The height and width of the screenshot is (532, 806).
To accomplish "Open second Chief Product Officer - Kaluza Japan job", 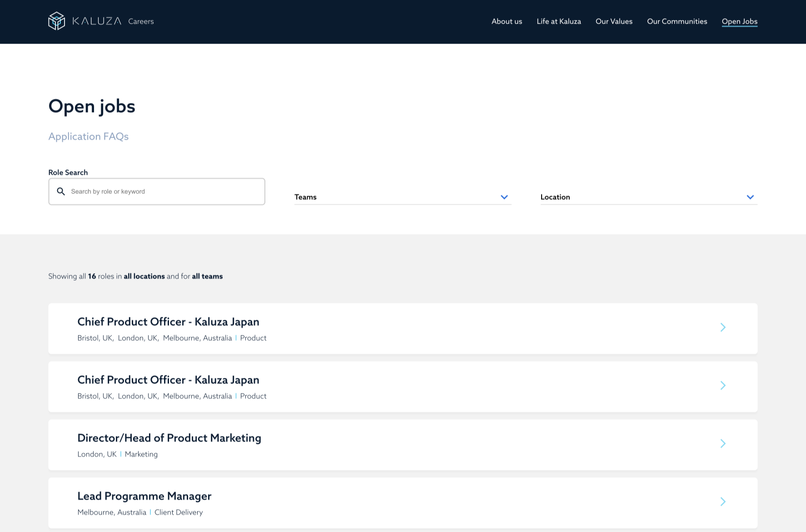I will [x=403, y=387].
